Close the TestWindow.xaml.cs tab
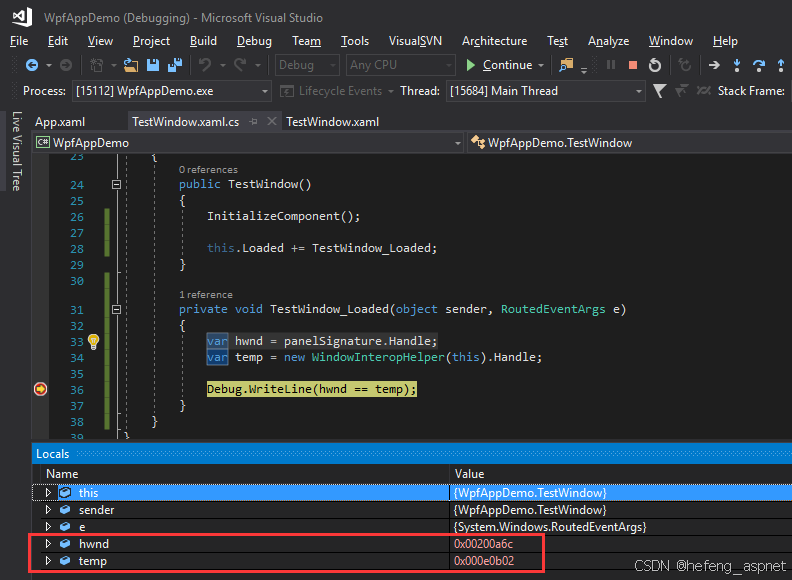Viewport: 792px width, 580px height. 272,121
